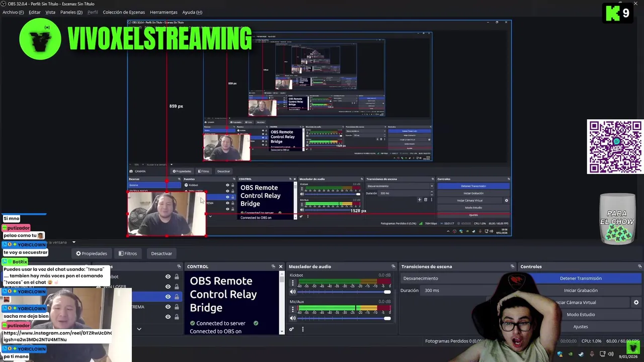
Task: Open the audio mixer menu dots
Action: pos(302,329)
